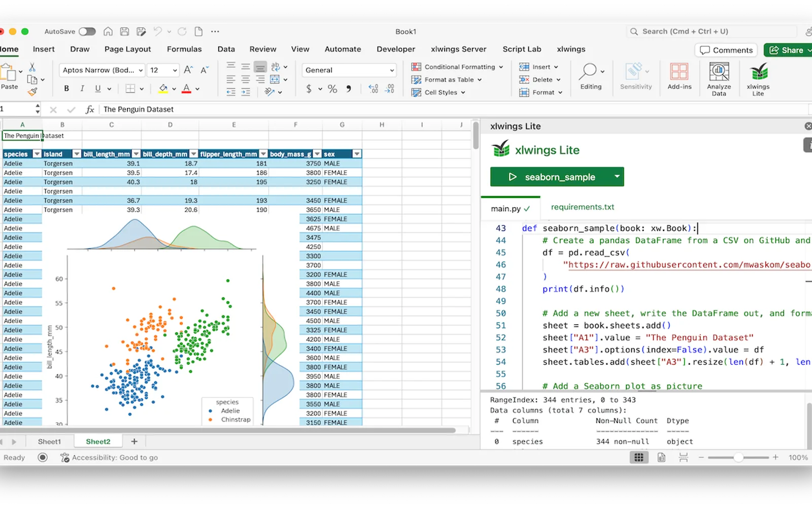Toggle Page Layout view
This screenshot has height=508, width=812.
(x=661, y=458)
